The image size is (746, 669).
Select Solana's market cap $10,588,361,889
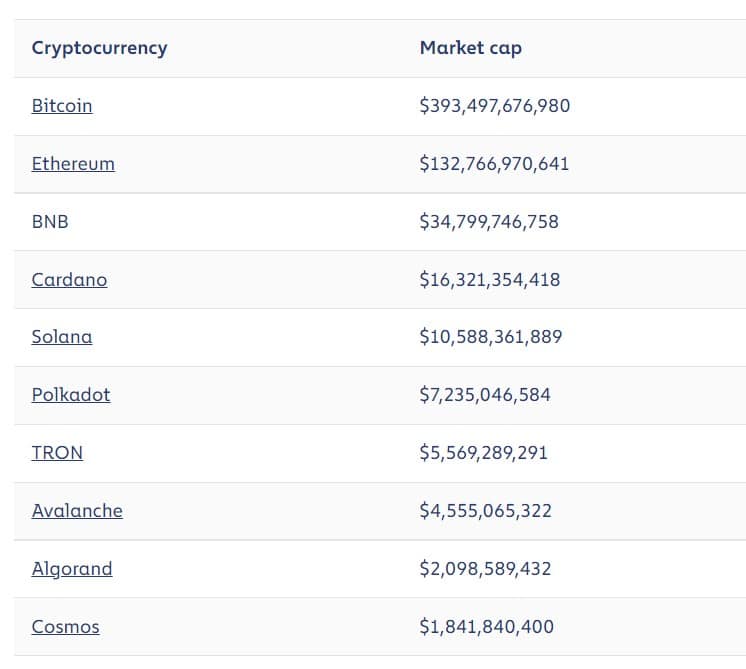coord(491,337)
